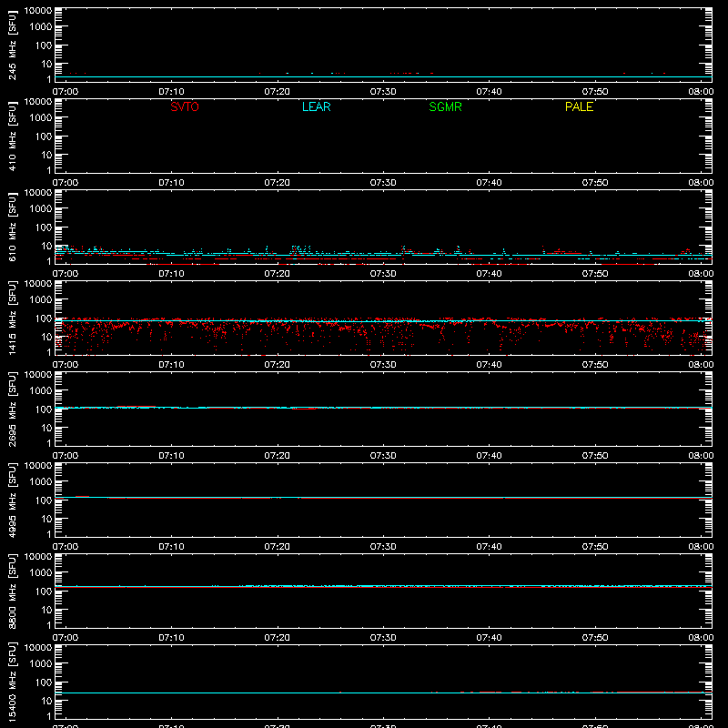728x728 pixels.
Task: Click 07:20 tick under the 410 MHz panel
Action: [x=278, y=183]
